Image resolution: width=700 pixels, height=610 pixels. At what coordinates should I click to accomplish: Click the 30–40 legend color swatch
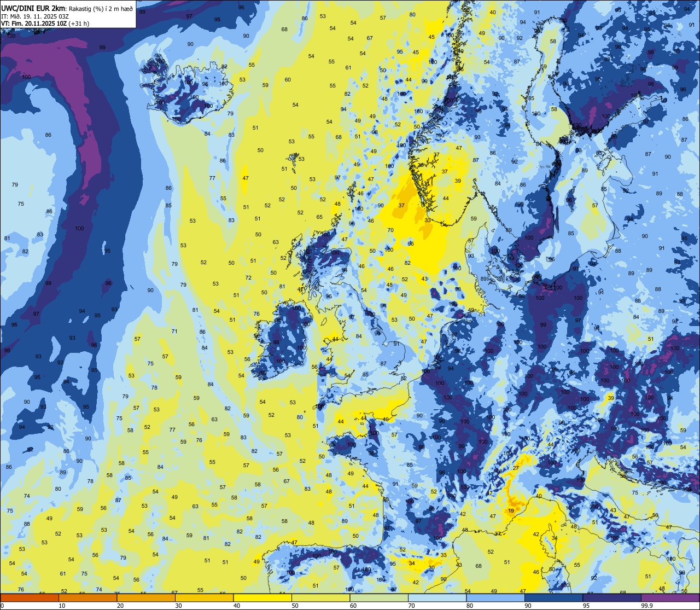tap(204, 597)
